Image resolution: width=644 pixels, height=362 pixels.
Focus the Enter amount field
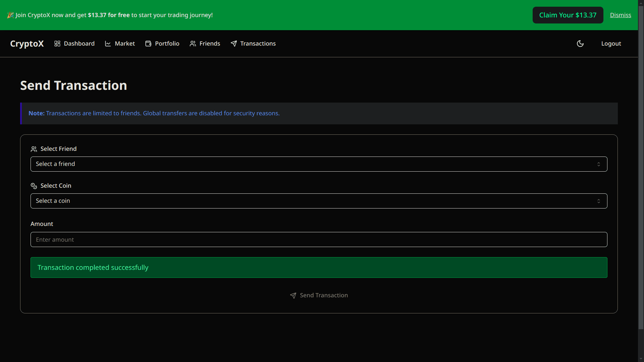click(319, 240)
